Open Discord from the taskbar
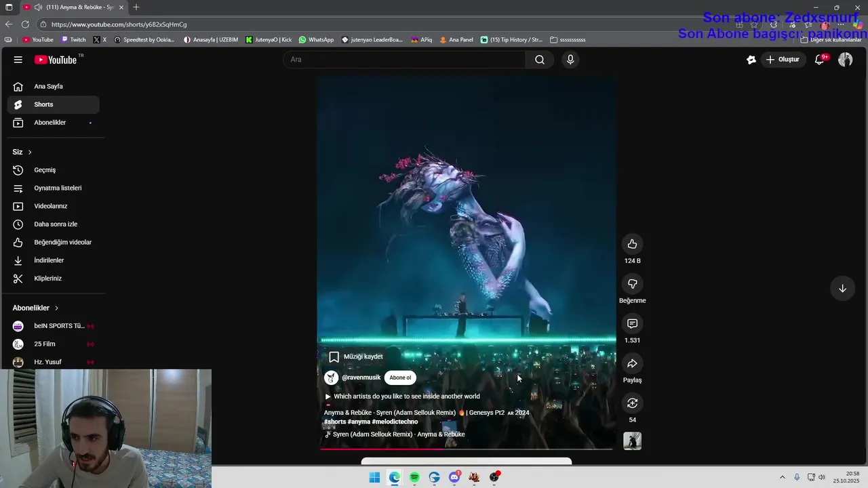The height and width of the screenshot is (488, 868). tap(454, 477)
